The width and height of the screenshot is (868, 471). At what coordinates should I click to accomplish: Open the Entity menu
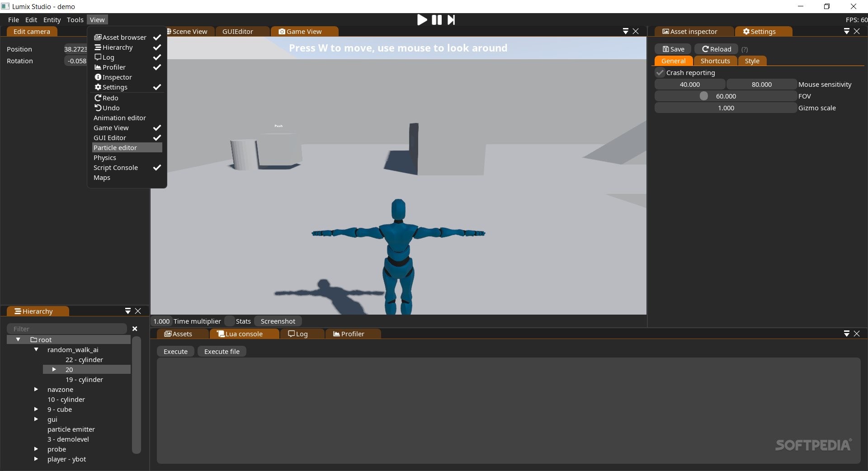point(52,20)
